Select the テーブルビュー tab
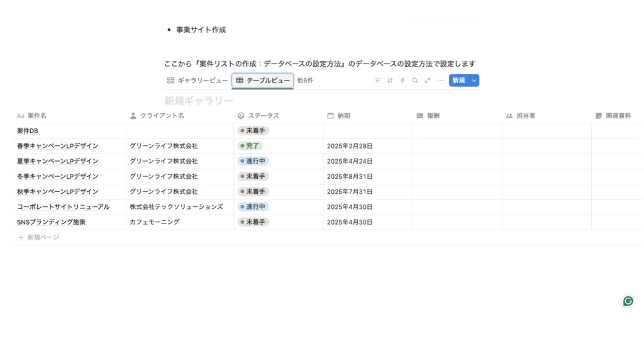This screenshot has width=644, height=348. 263,81
